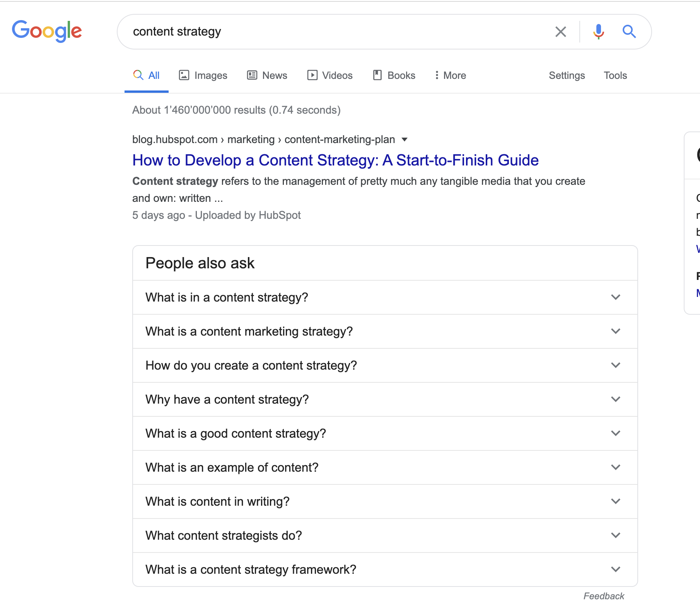Expand "Why have a content strategy?" question
The width and height of the screenshot is (700, 607).
click(x=385, y=399)
